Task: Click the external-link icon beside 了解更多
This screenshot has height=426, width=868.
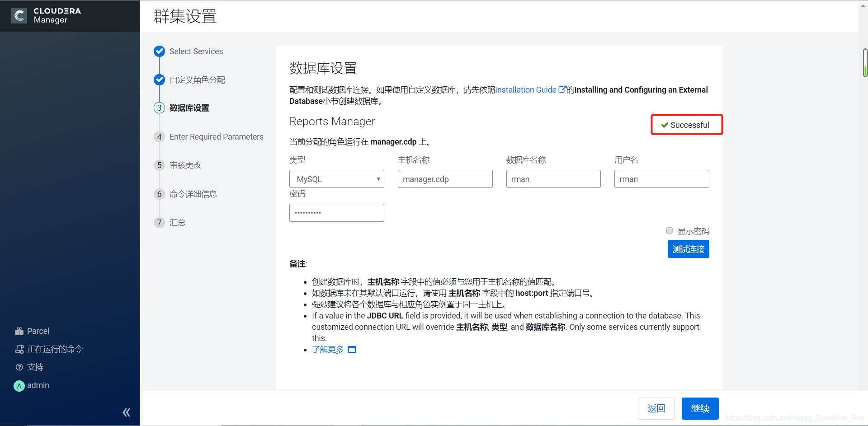Action: 352,349
